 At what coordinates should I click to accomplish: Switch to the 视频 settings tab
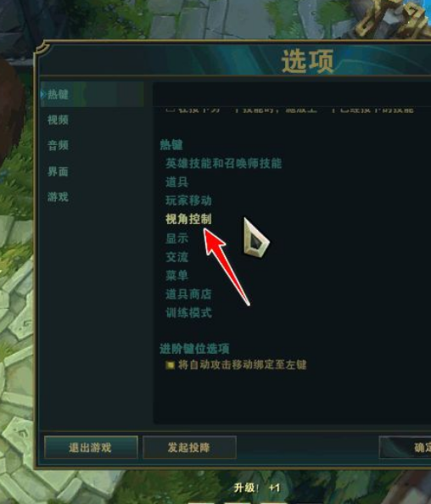[x=58, y=120]
